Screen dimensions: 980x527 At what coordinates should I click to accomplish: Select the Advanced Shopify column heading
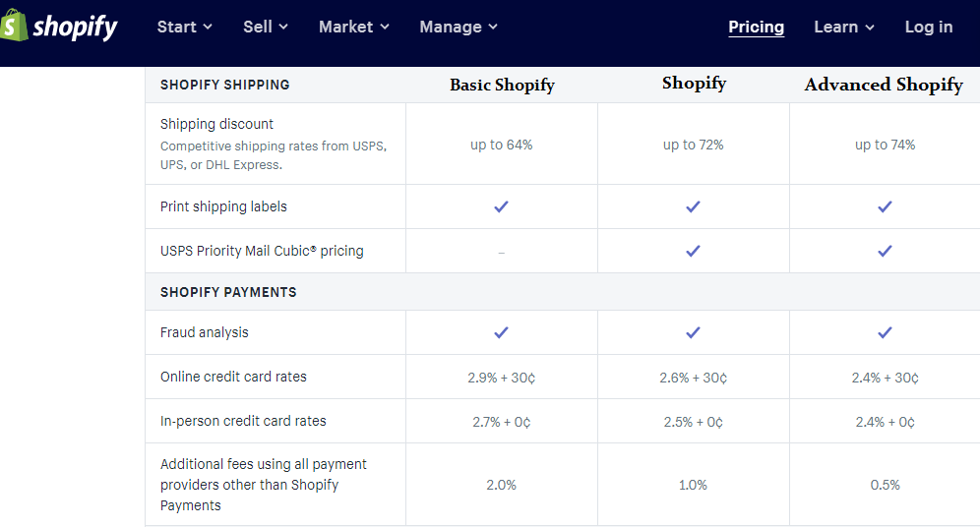[x=884, y=85]
